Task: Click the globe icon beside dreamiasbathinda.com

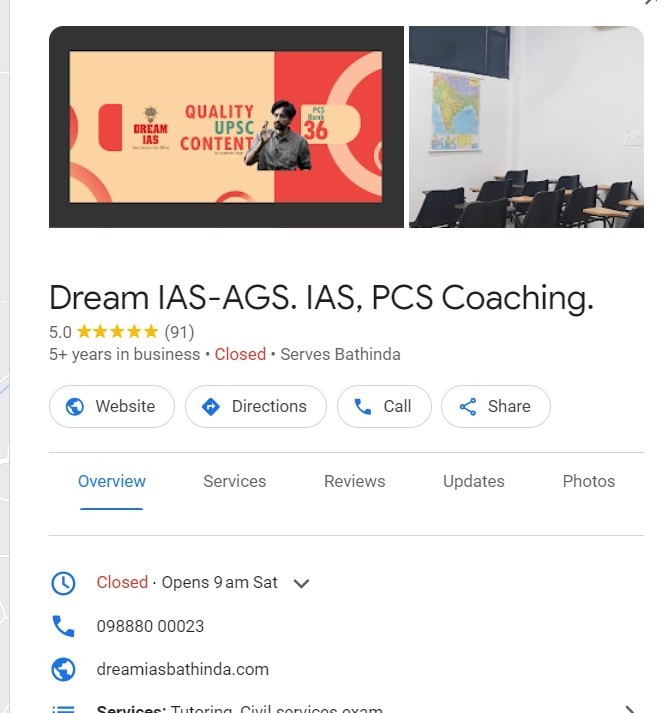Action: [63, 669]
